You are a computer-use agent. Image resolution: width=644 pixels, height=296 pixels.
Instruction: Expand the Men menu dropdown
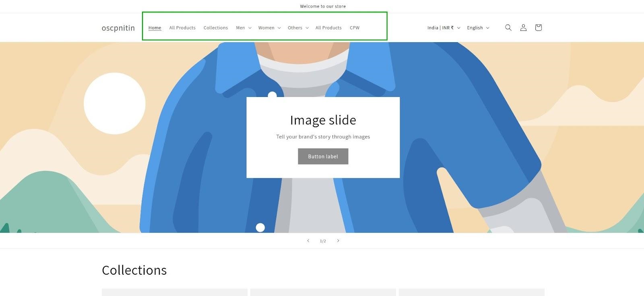pos(244,28)
